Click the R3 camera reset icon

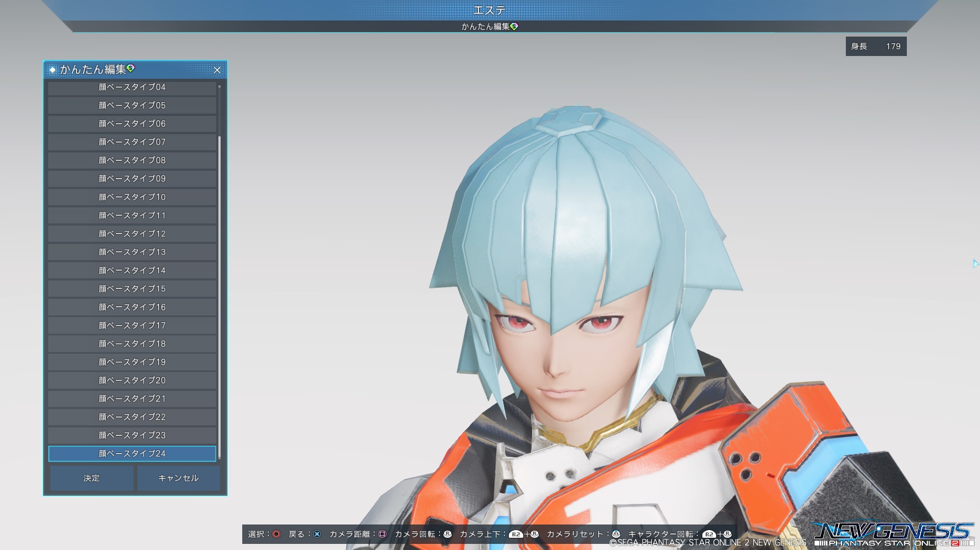(x=616, y=534)
